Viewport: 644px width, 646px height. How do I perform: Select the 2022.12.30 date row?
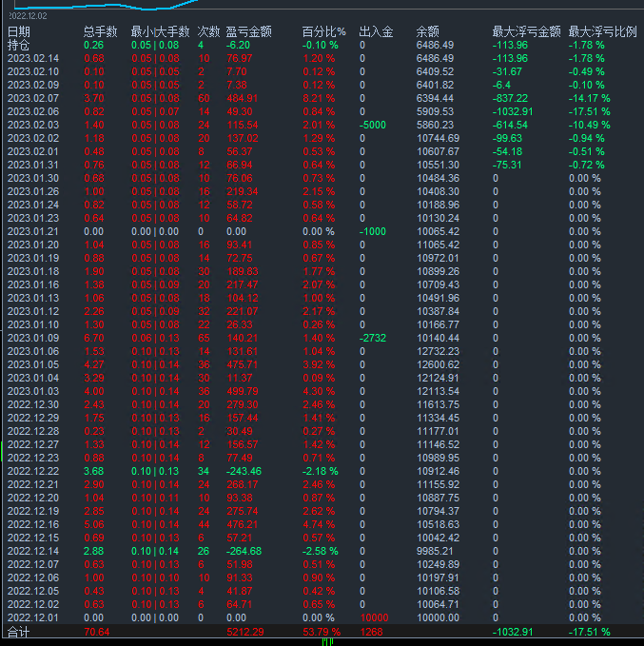pos(33,404)
